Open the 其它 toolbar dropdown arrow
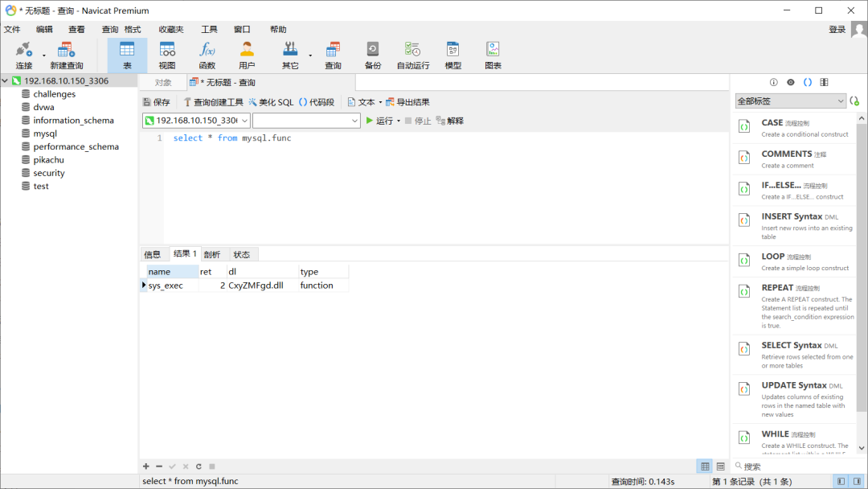Screen dimensions: 868x489 (x=310, y=55)
